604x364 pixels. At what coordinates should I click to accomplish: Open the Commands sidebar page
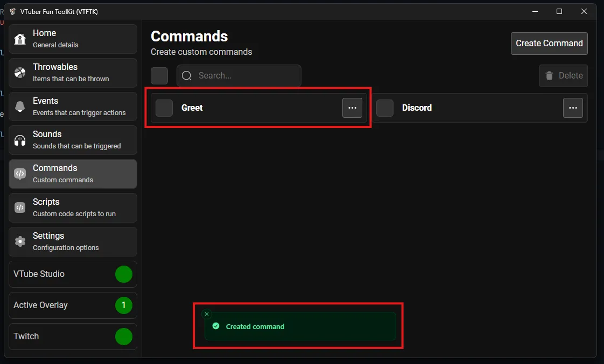click(73, 174)
